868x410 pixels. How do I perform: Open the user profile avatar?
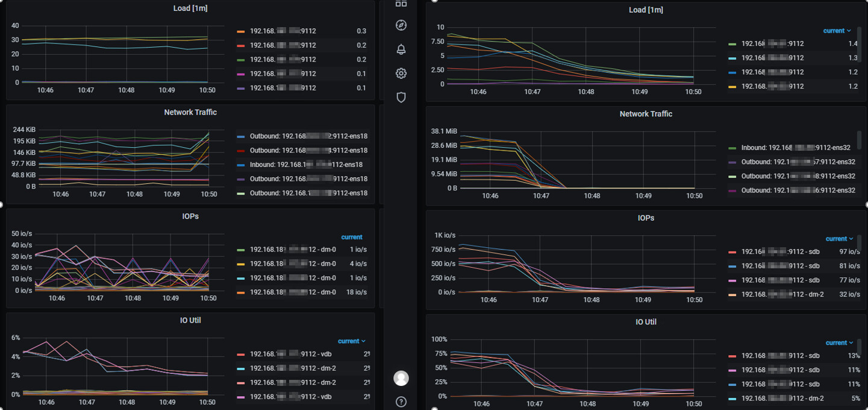(401, 378)
